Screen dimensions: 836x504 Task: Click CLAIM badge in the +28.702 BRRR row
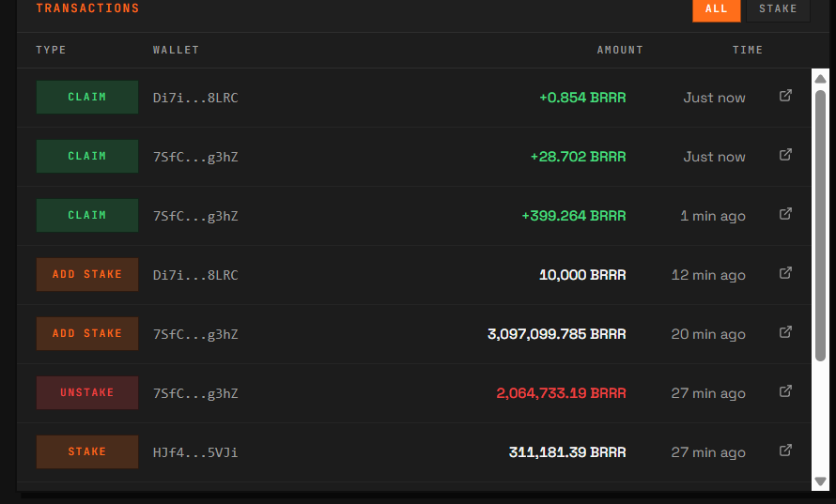87,156
